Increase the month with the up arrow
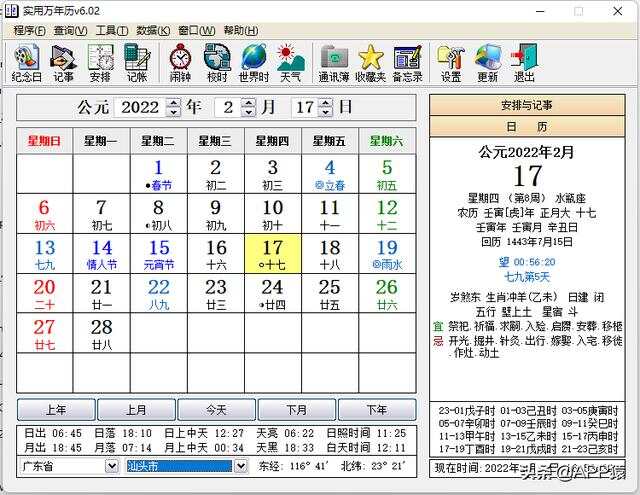 [248, 102]
